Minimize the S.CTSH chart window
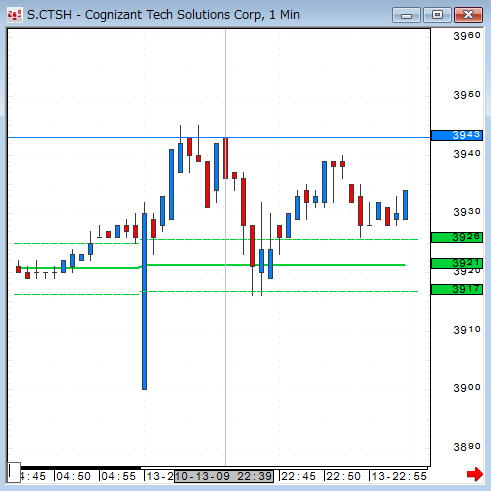This screenshot has height=491, width=491. [406, 15]
